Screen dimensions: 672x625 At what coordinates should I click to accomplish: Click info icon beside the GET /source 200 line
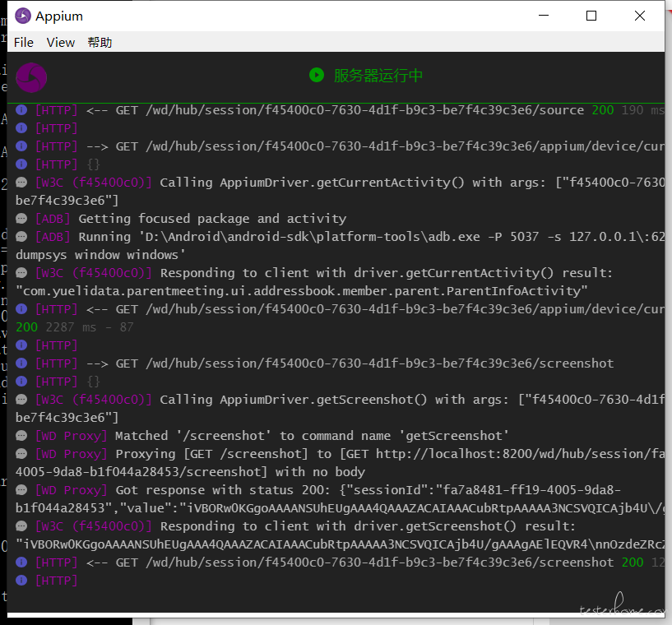21,110
